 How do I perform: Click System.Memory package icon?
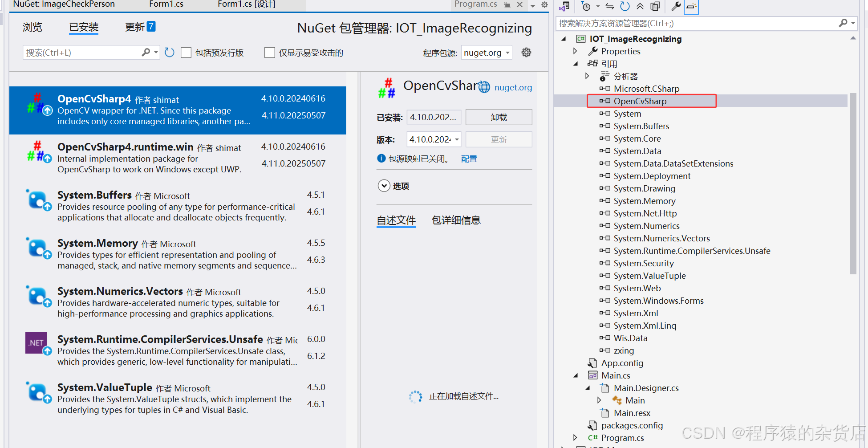[38, 248]
